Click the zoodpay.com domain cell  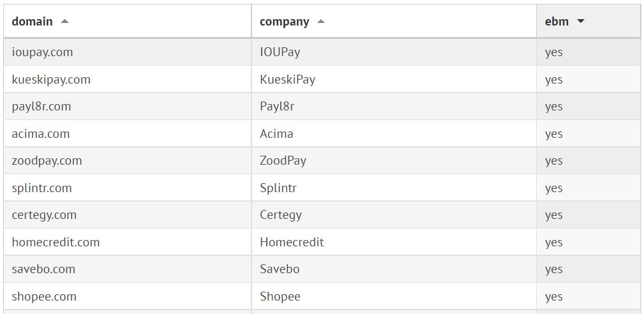click(x=47, y=161)
